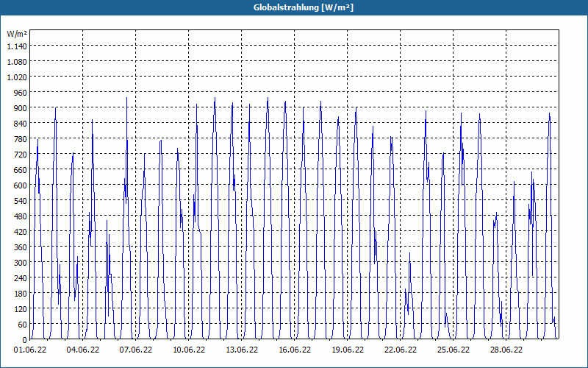The height and width of the screenshot is (368, 588).
Task: Click the W/m² axis unit label
Action: click(x=17, y=34)
